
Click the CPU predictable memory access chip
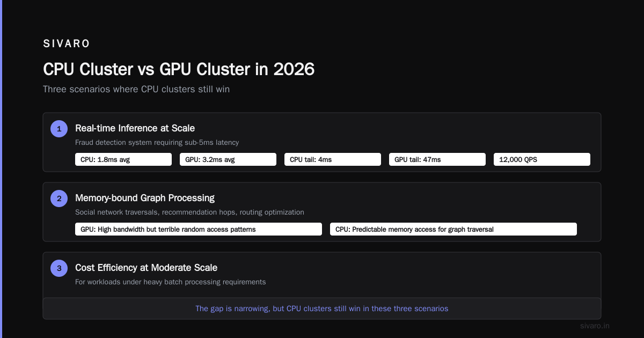(x=453, y=229)
